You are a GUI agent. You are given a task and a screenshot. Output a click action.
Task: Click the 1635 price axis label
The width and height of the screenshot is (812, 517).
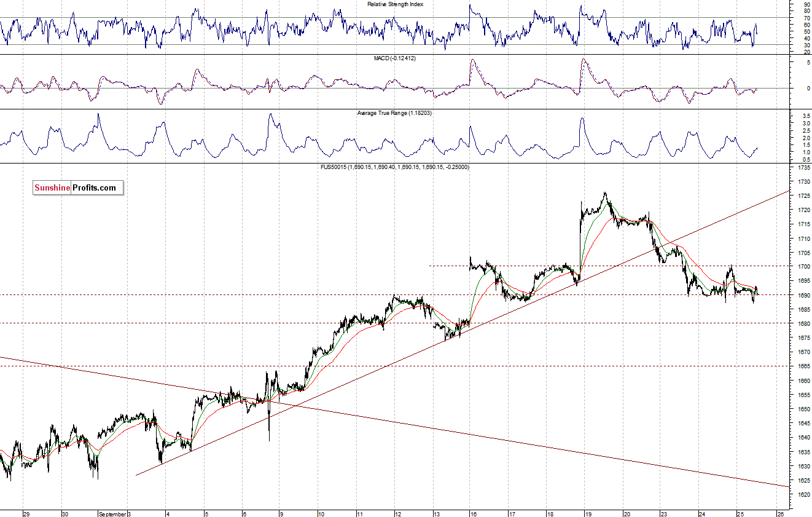(x=803, y=452)
